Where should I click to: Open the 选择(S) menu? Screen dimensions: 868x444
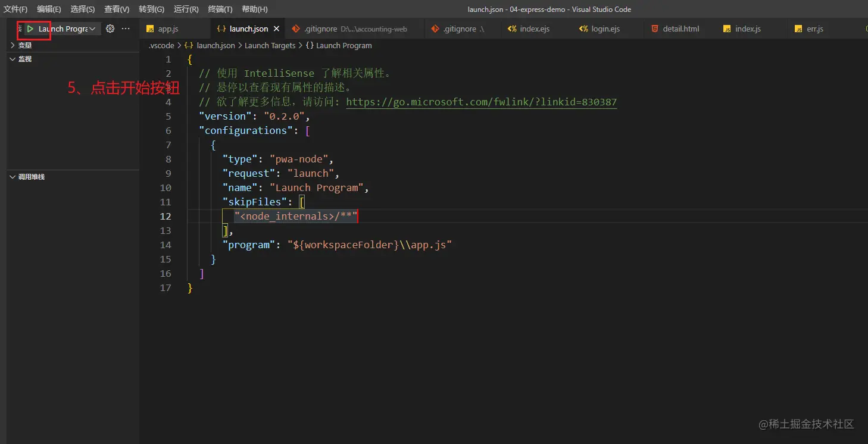point(83,9)
